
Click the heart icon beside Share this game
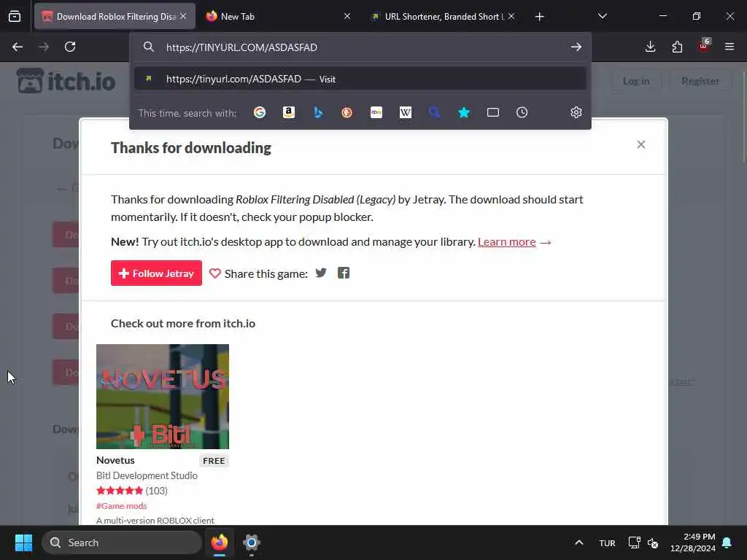click(215, 273)
